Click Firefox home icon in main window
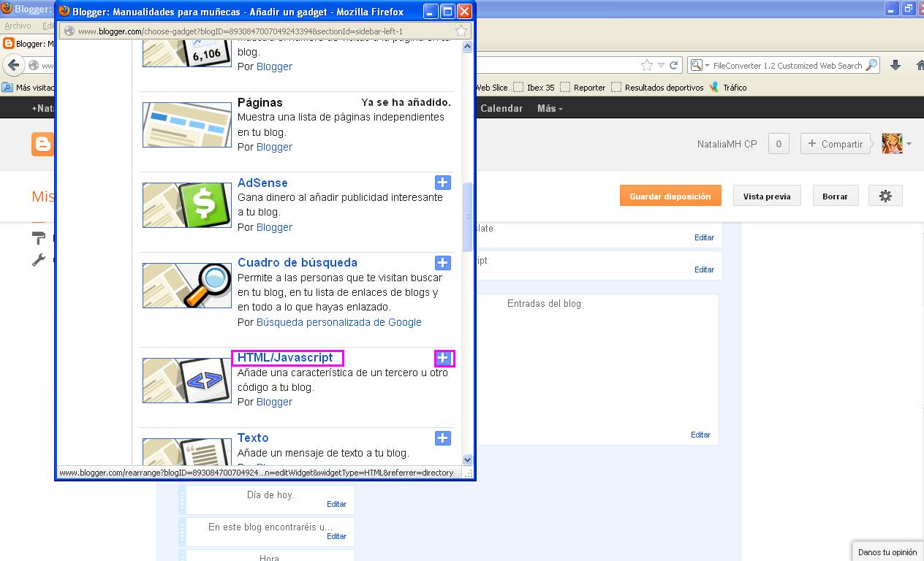This screenshot has width=924, height=561. pyautogui.click(x=919, y=65)
